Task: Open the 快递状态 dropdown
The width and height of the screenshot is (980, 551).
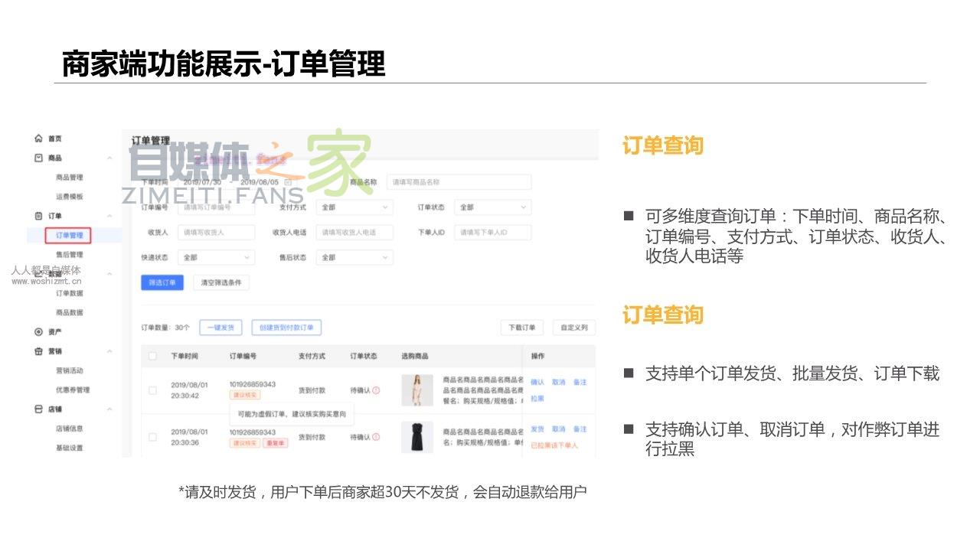Action: (x=216, y=258)
